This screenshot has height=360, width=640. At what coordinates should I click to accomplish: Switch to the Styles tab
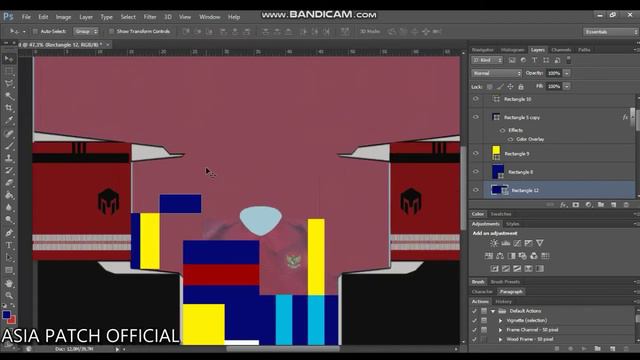coord(513,224)
